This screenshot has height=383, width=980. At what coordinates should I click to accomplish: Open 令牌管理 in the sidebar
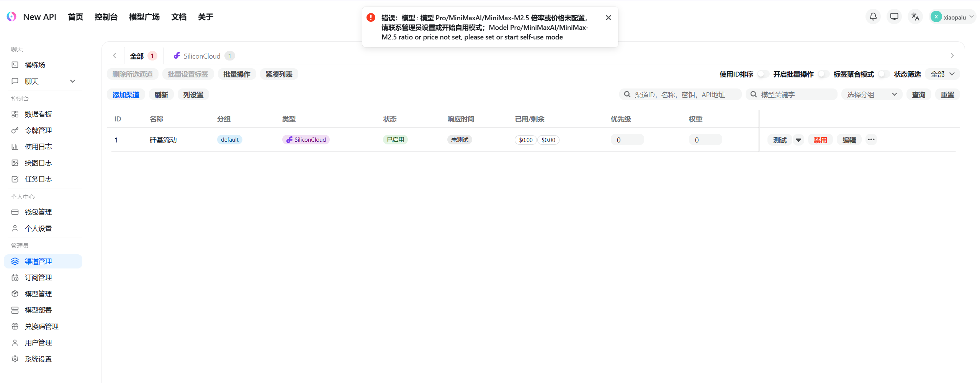point(38,131)
